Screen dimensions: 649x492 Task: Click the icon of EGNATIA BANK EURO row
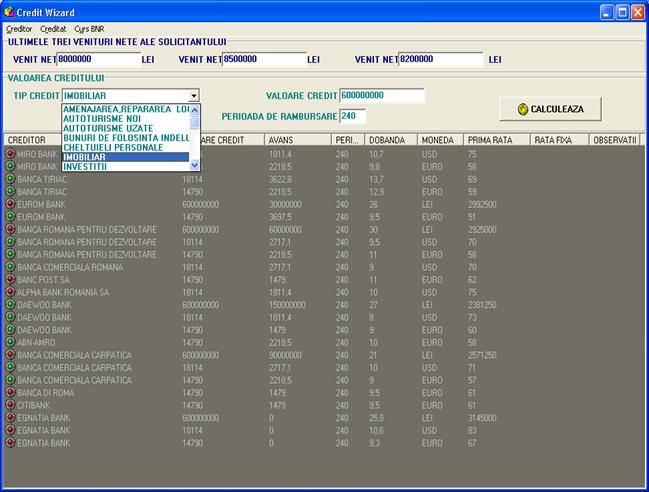10,442
